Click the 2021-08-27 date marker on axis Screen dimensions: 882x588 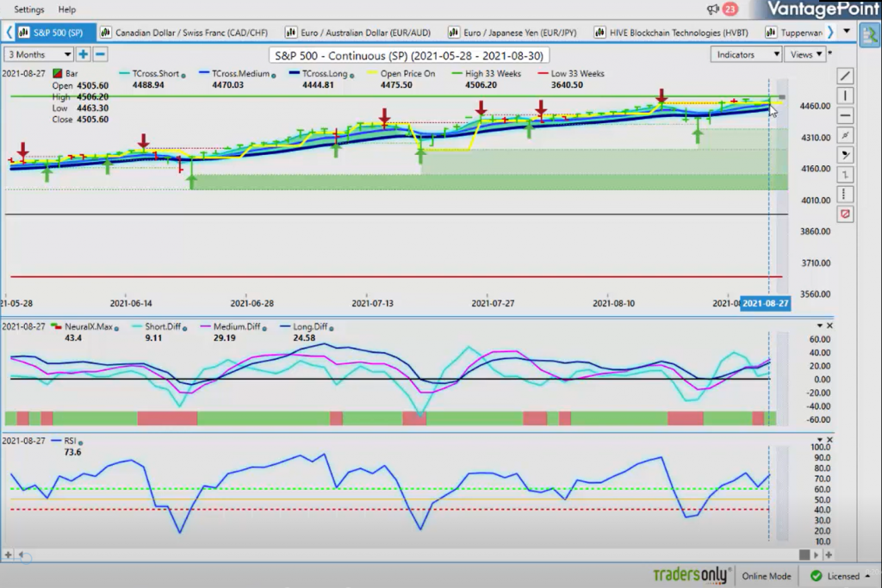(765, 304)
